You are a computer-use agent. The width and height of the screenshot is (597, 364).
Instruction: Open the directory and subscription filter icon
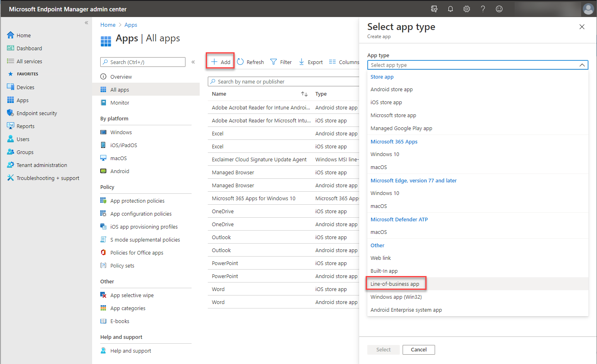(x=434, y=9)
